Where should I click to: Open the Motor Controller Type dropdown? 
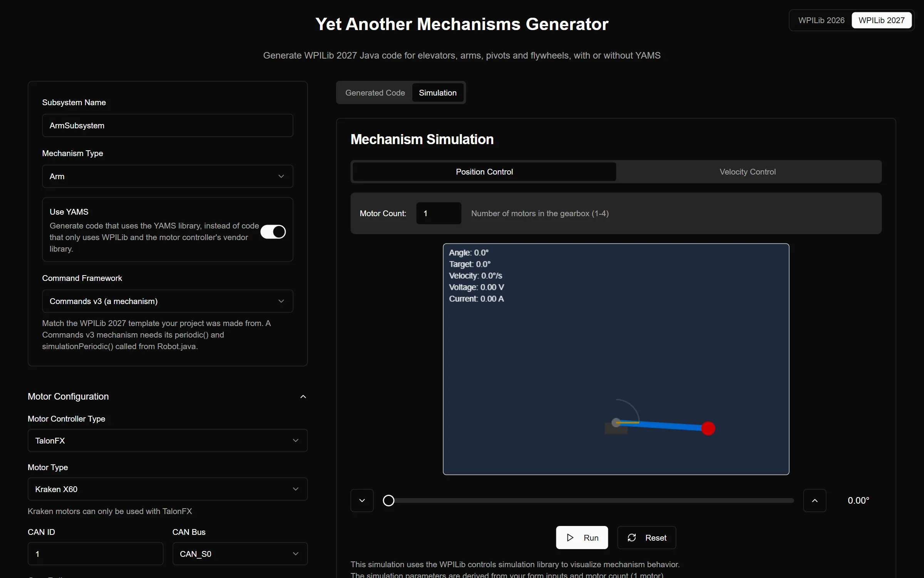pos(167,441)
